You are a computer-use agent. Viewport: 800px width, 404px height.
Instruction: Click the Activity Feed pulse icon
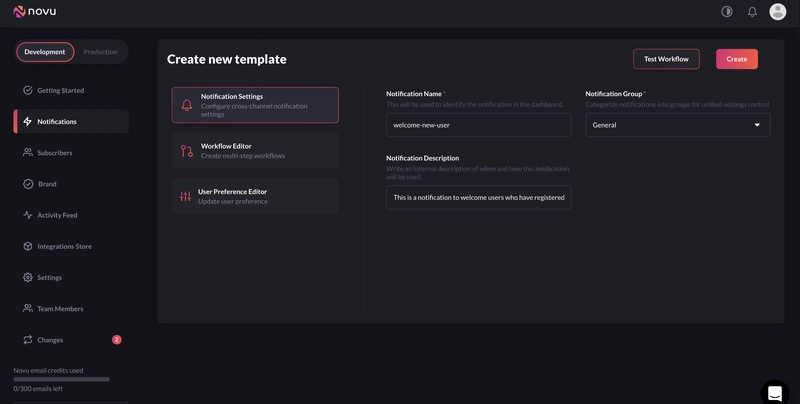[28, 215]
